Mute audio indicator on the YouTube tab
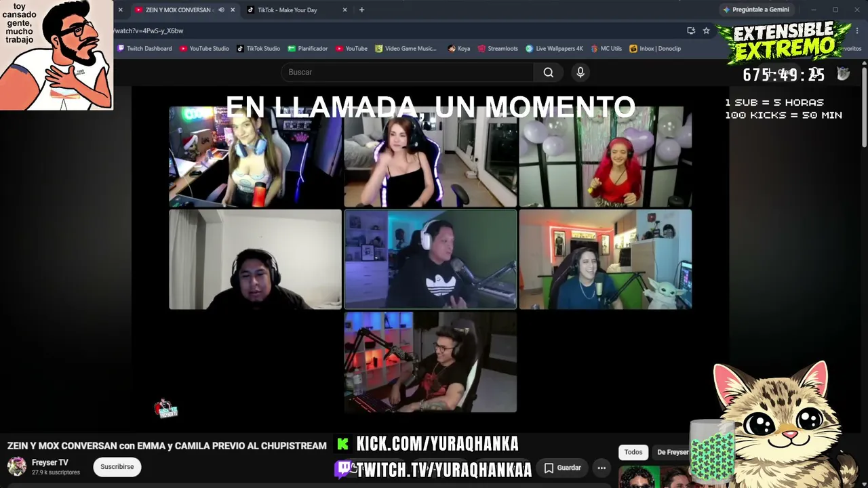Viewport: 868px width, 488px height. tap(221, 10)
